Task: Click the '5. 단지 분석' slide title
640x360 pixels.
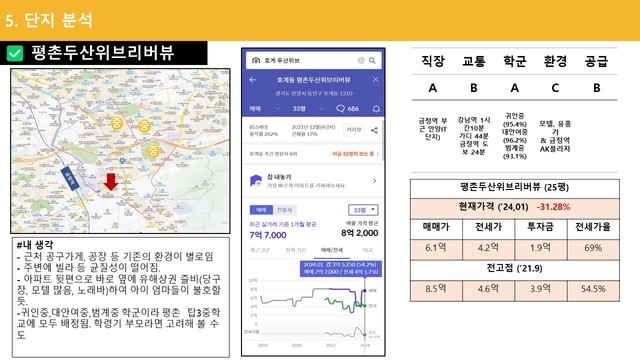Action: [49, 20]
